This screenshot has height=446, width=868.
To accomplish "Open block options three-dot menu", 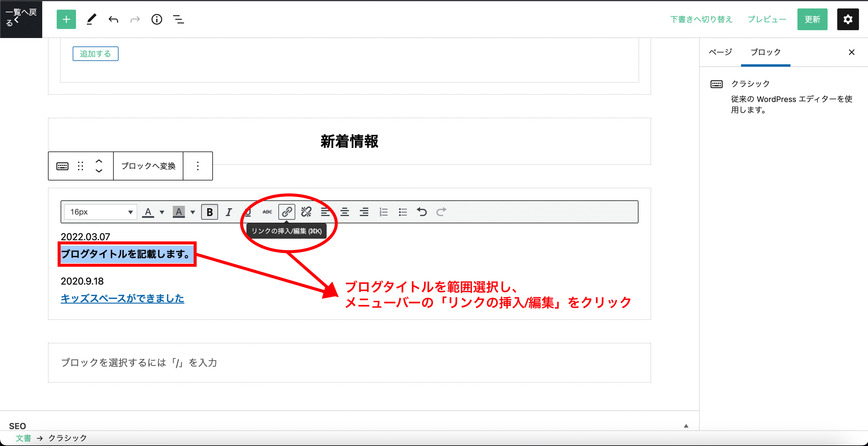I will click(198, 166).
